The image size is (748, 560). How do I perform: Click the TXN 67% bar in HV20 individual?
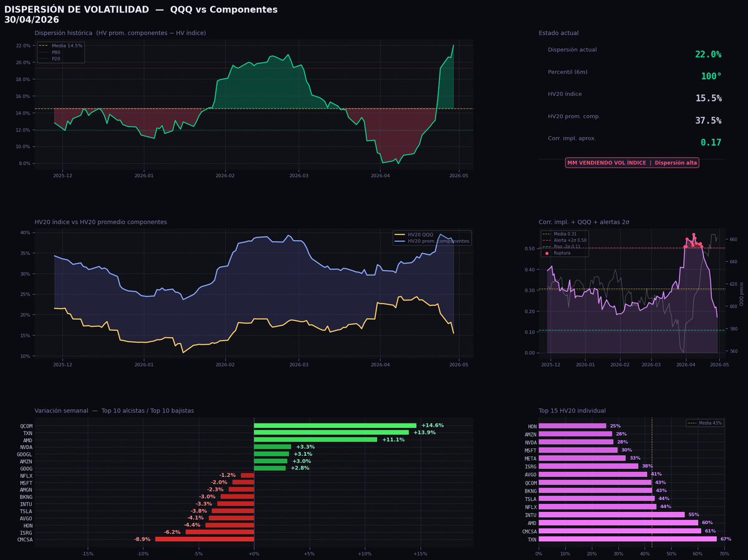click(x=628, y=539)
